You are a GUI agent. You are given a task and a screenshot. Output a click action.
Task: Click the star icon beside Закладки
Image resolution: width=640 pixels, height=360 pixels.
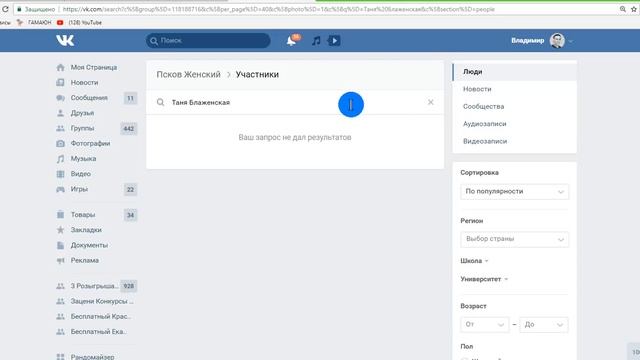coord(60,230)
